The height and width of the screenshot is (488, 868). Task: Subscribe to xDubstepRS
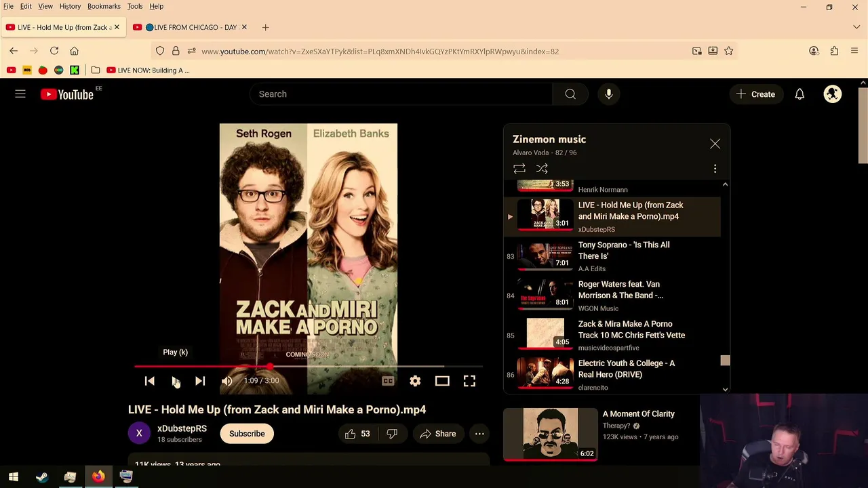tap(247, 434)
